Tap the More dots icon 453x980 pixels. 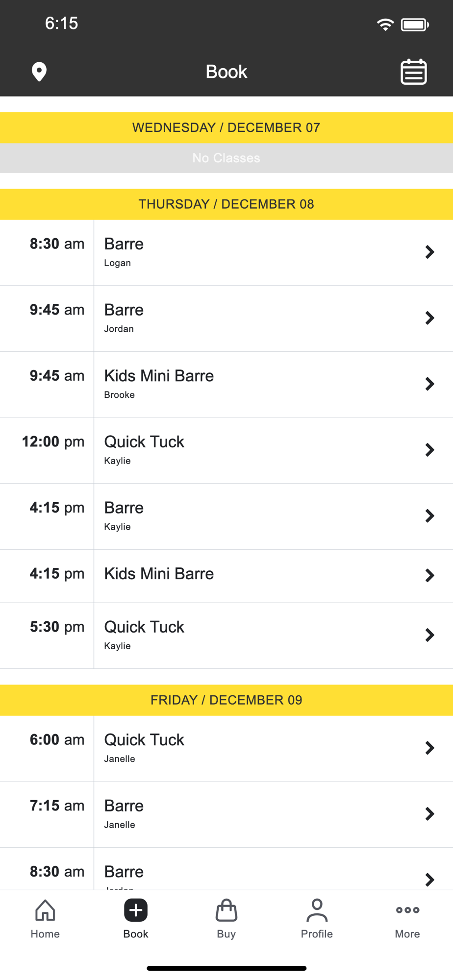[x=407, y=910]
